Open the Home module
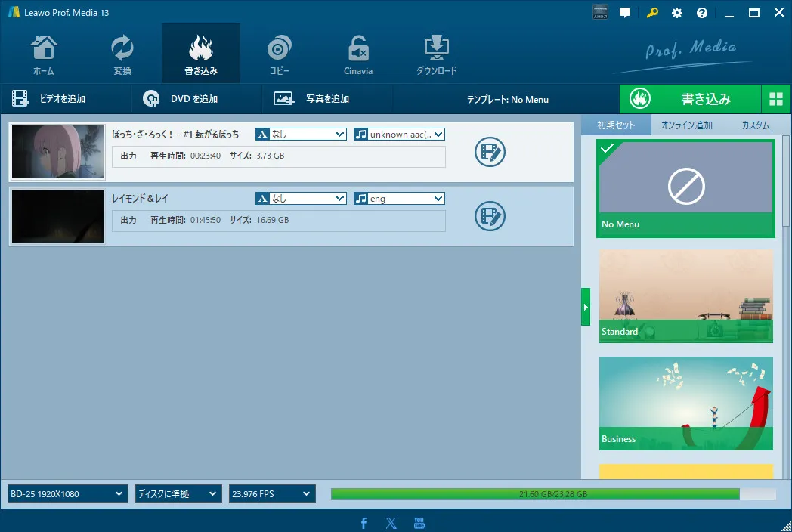Screen dimensions: 792x532 point(43,54)
